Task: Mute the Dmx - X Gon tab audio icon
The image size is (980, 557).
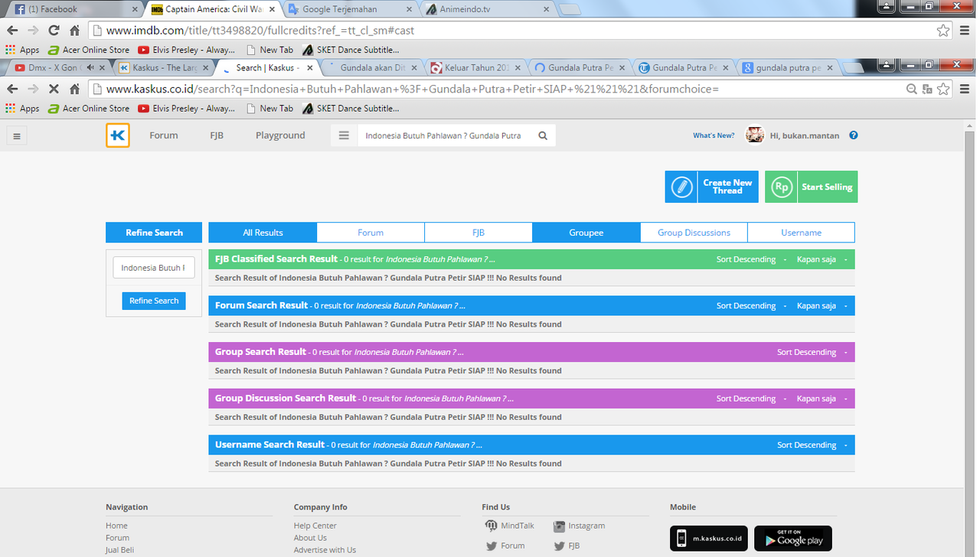Action: [x=90, y=68]
